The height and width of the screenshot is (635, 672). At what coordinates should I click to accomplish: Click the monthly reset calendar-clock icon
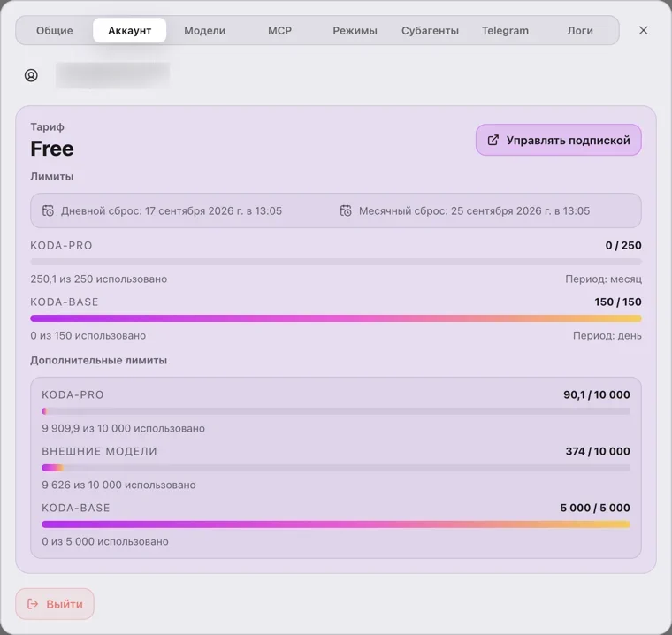click(346, 211)
